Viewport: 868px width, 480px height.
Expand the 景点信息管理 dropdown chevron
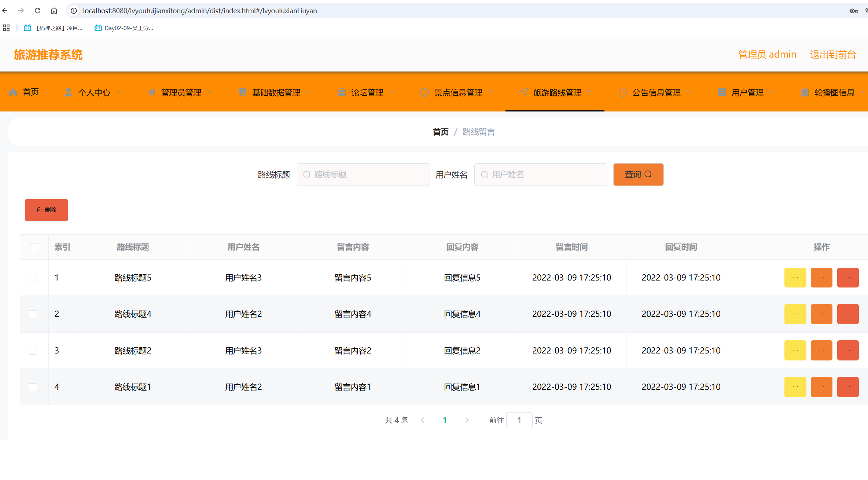click(490, 92)
